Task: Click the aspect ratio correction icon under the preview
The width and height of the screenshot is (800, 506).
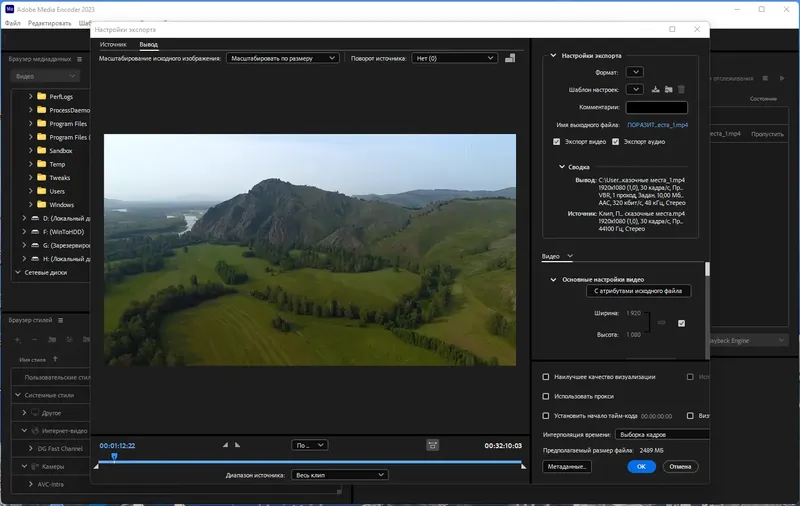Action: point(432,445)
